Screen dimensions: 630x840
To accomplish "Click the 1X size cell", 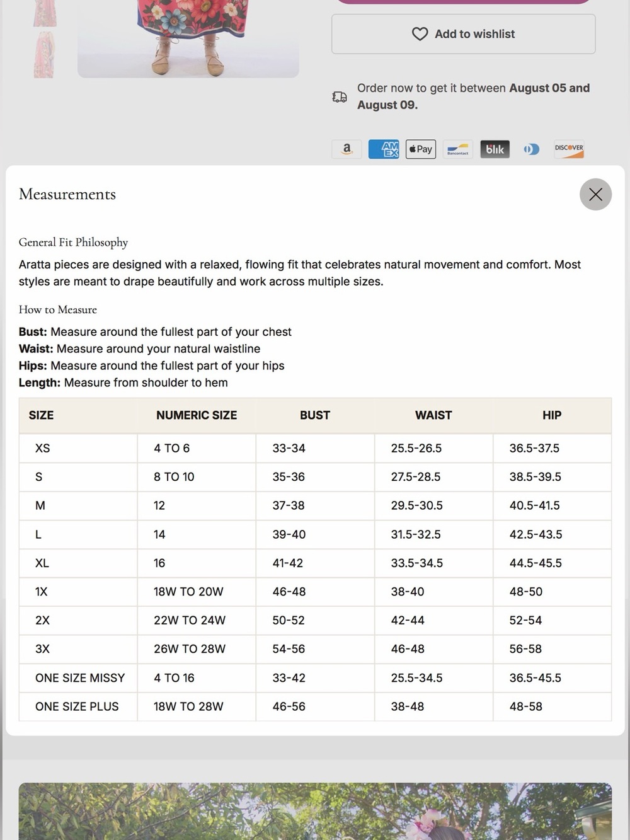I will [78, 592].
